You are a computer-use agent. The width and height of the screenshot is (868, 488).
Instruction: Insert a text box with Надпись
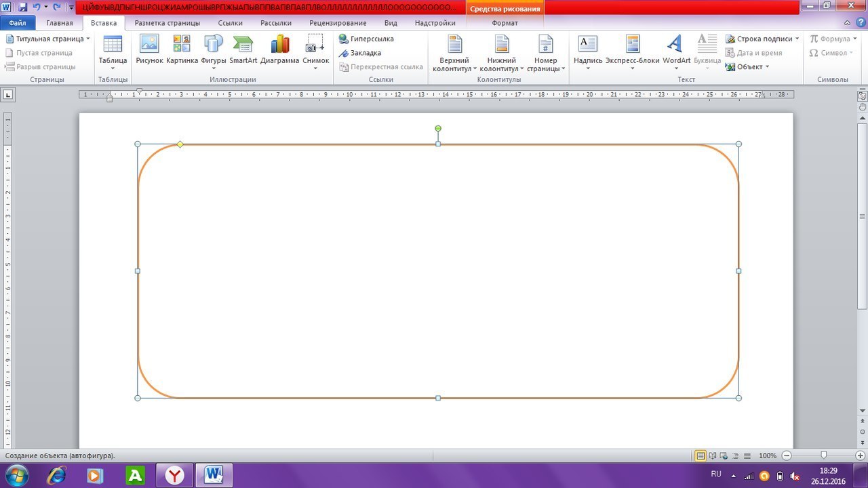[x=587, y=49]
